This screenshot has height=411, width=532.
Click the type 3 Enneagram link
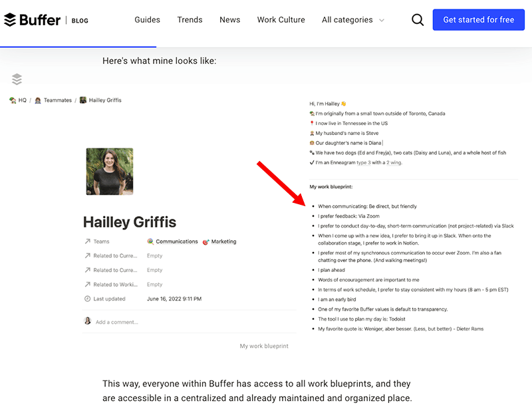point(364,162)
